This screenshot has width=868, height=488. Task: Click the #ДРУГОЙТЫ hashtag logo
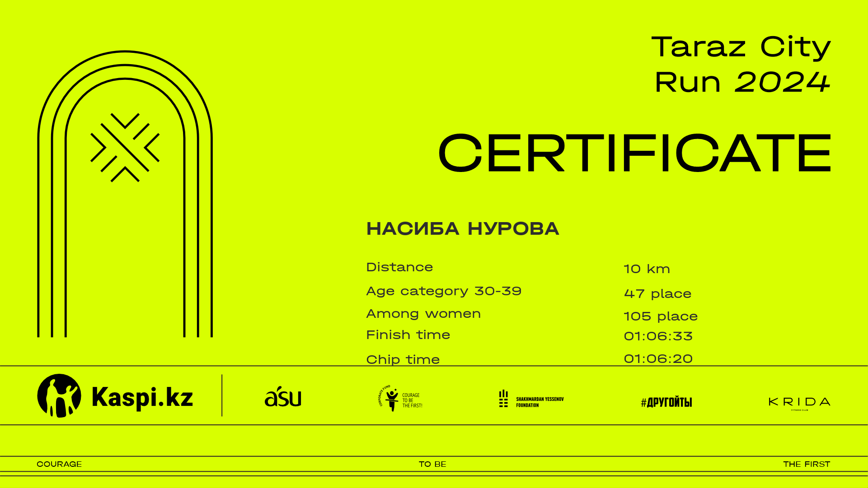click(x=666, y=402)
